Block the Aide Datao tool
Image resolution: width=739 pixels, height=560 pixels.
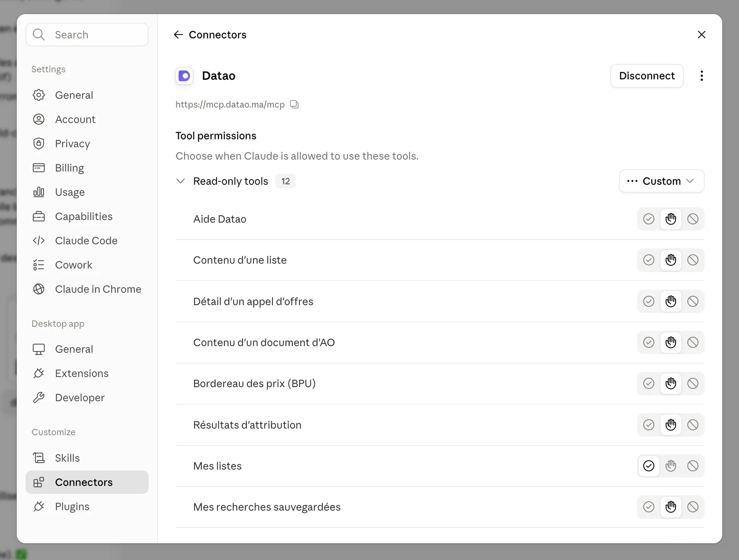[693, 219]
